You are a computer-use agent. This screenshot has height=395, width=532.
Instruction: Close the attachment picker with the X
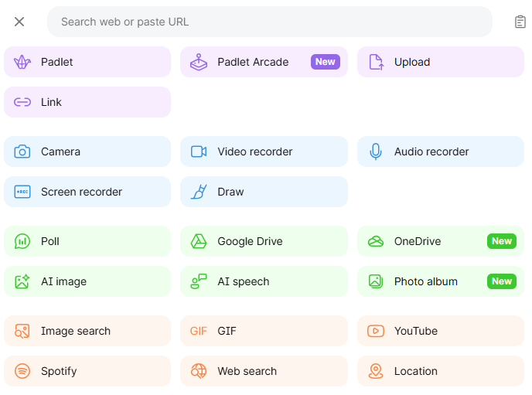tap(19, 22)
